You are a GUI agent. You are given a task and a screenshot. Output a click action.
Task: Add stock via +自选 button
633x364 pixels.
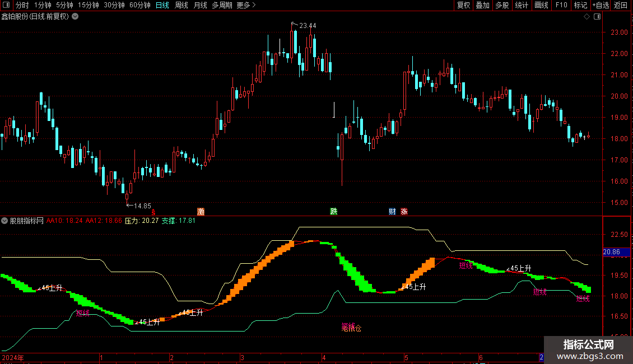click(x=601, y=5)
